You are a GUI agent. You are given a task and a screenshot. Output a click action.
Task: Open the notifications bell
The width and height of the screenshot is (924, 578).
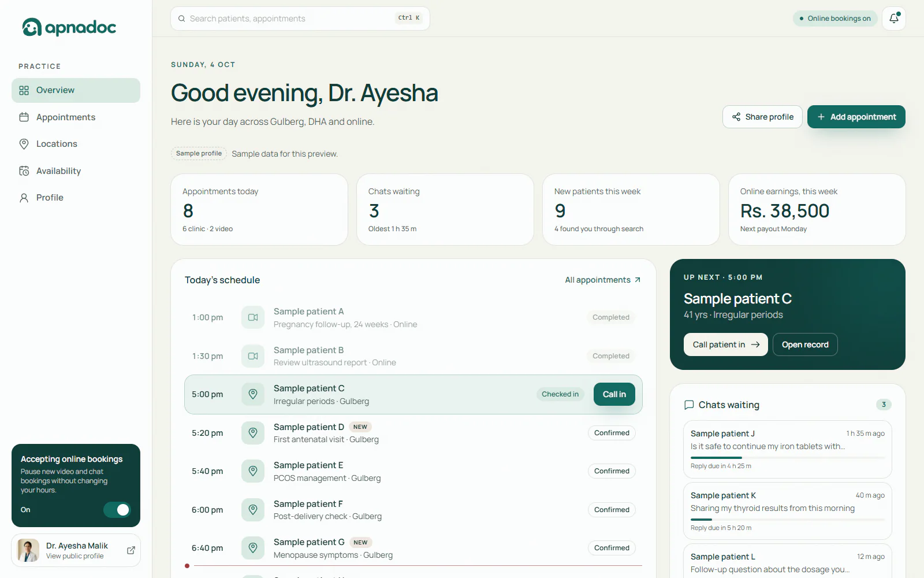894,18
